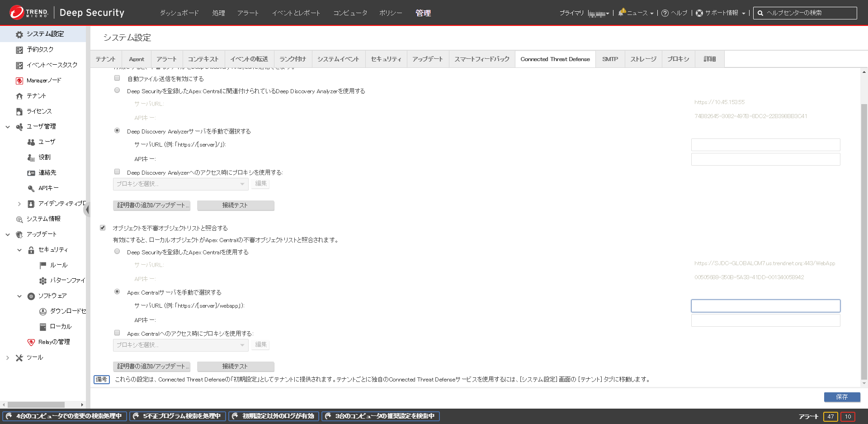This screenshot has width=868, height=424.
Task: Enable the automatic file submission checkbox
Action: coord(117,78)
